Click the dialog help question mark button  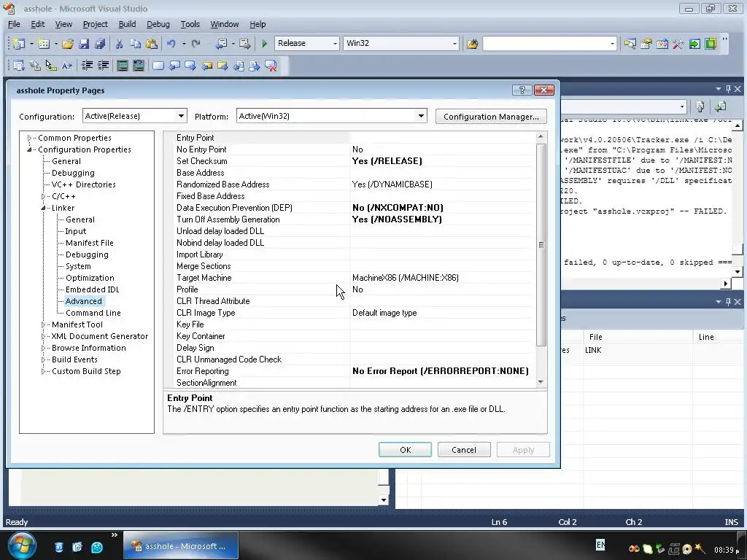point(522,90)
